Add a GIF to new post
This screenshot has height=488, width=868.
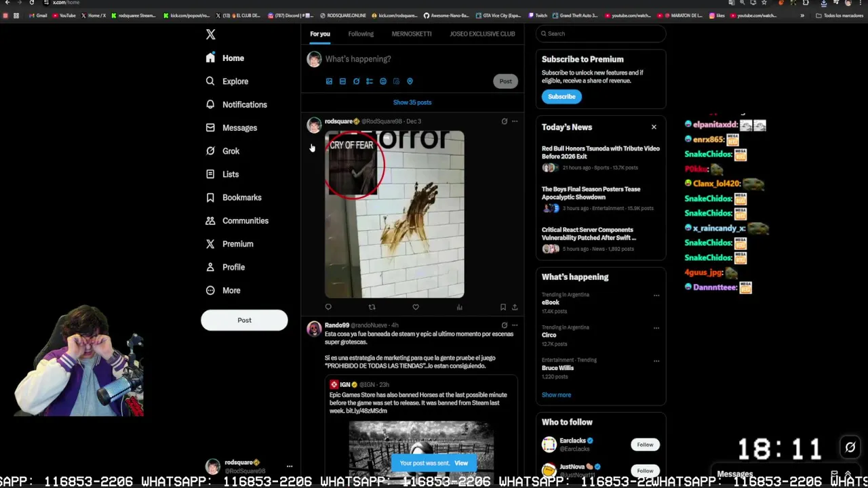pyautogui.click(x=342, y=81)
